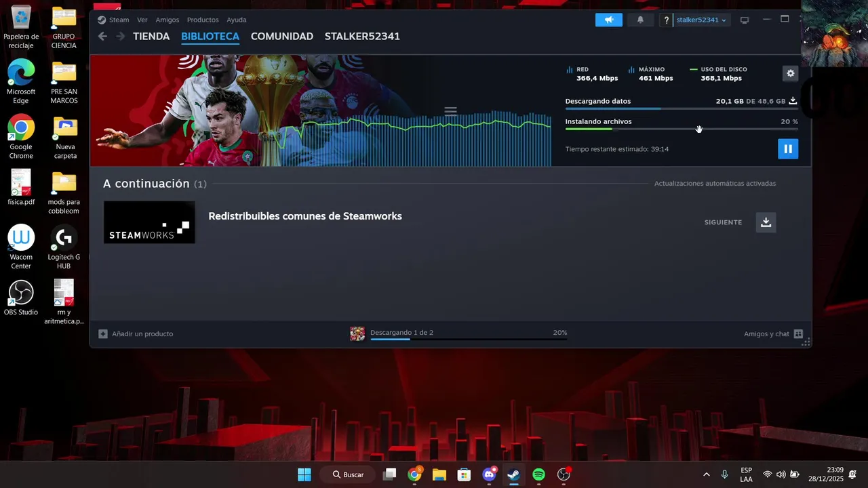Image resolution: width=868 pixels, height=488 pixels.
Task: Click the ESP LAA language indicator
Action: (746, 474)
